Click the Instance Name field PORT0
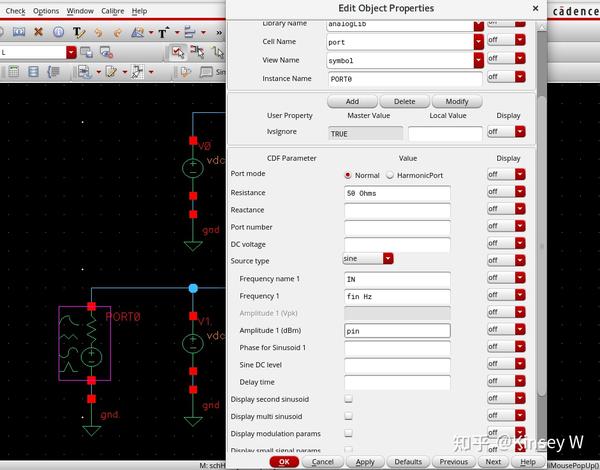 tap(405, 79)
